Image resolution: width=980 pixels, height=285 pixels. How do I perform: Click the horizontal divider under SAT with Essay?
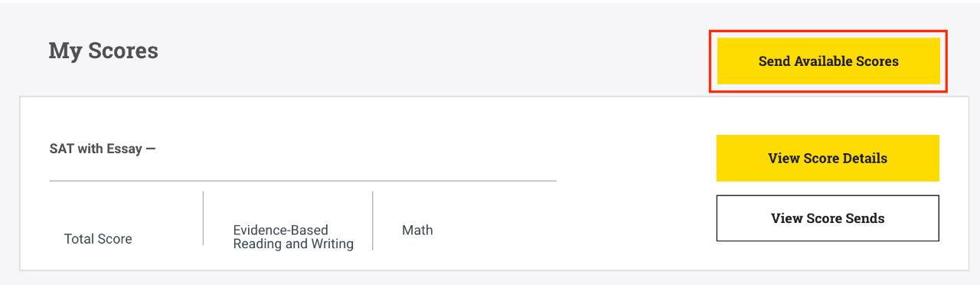pos(302,181)
